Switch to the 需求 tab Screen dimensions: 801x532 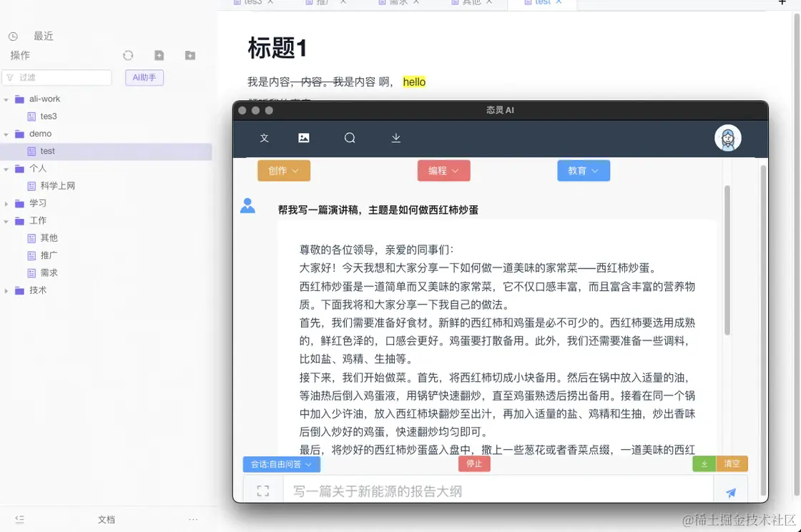[x=397, y=3]
